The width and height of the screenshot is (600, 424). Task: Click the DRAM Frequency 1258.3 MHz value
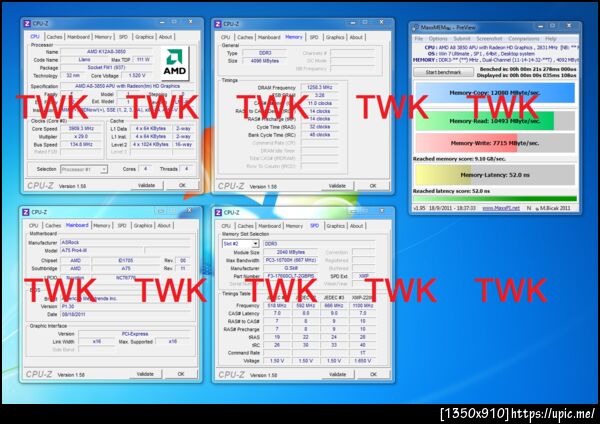click(320, 88)
